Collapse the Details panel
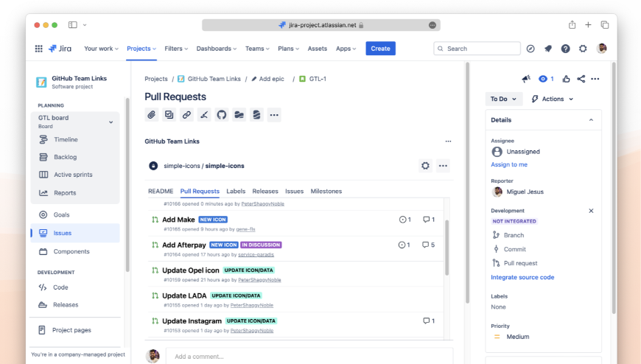 click(x=591, y=120)
